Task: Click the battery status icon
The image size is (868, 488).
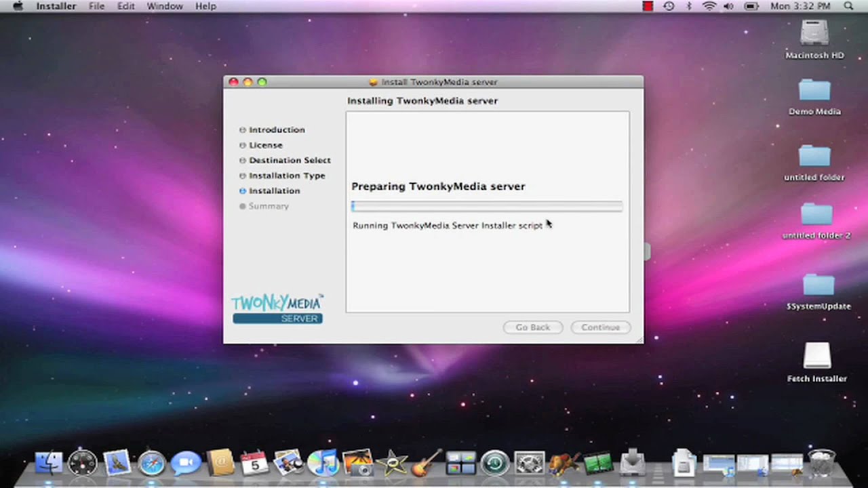Action: pyautogui.click(x=751, y=6)
